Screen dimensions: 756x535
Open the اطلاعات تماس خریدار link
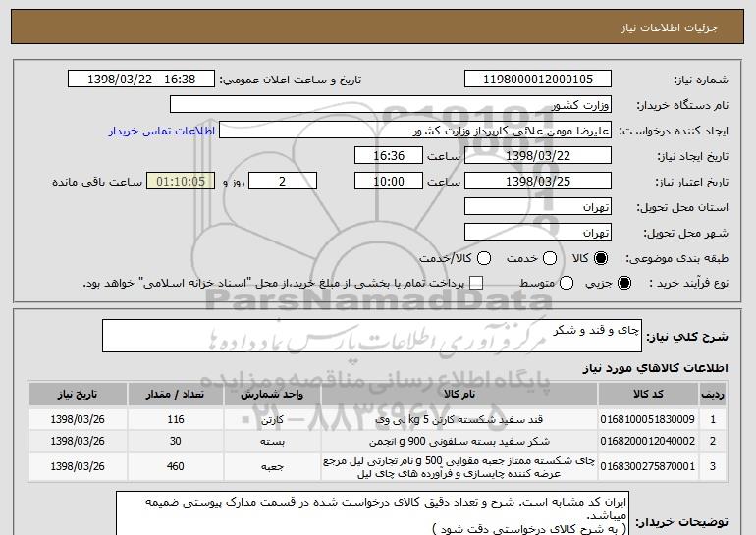click(162, 132)
